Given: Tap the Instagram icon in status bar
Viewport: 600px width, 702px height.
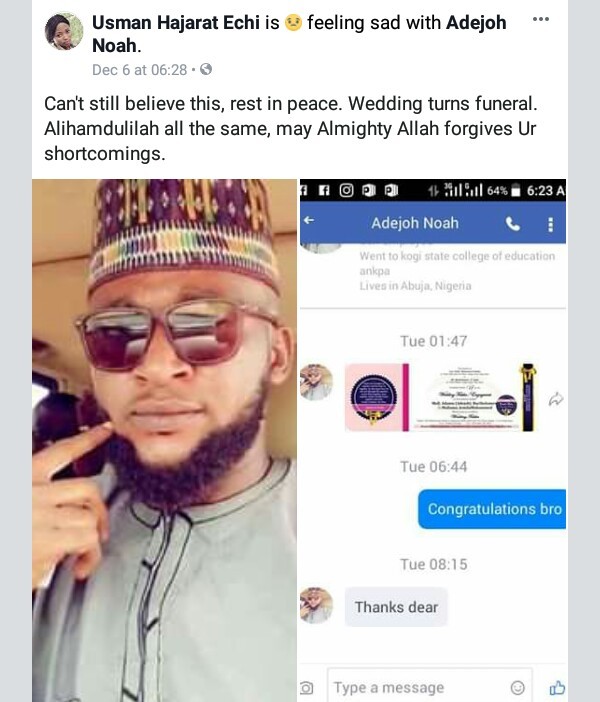Looking at the screenshot, I should [x=347, y=191].
